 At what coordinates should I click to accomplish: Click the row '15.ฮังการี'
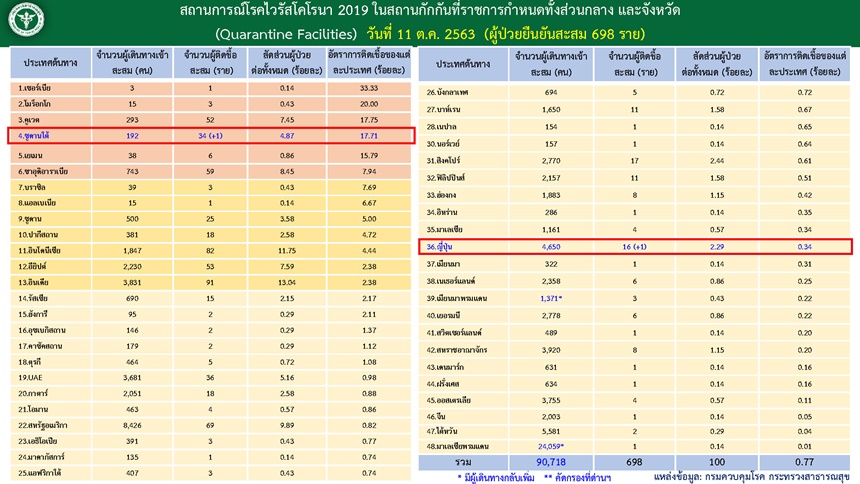(x=210, y=314)
